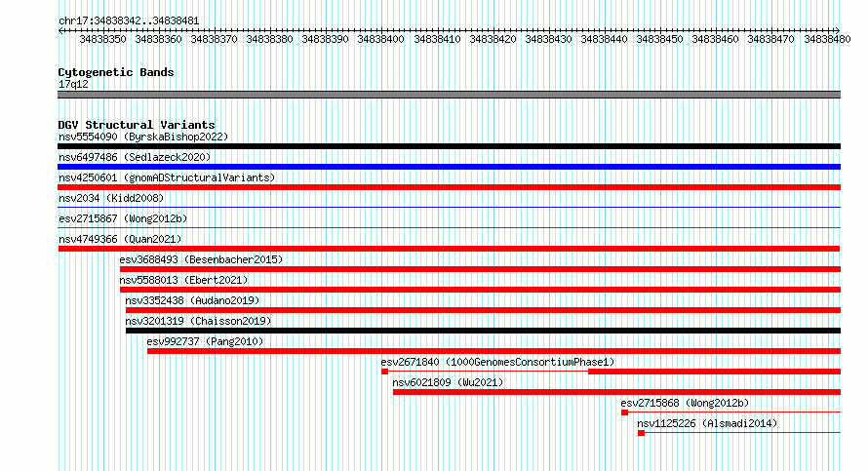Open nsv6021809 (Wu2021) variant label
868x471 pixels.
tap(448, 382)
